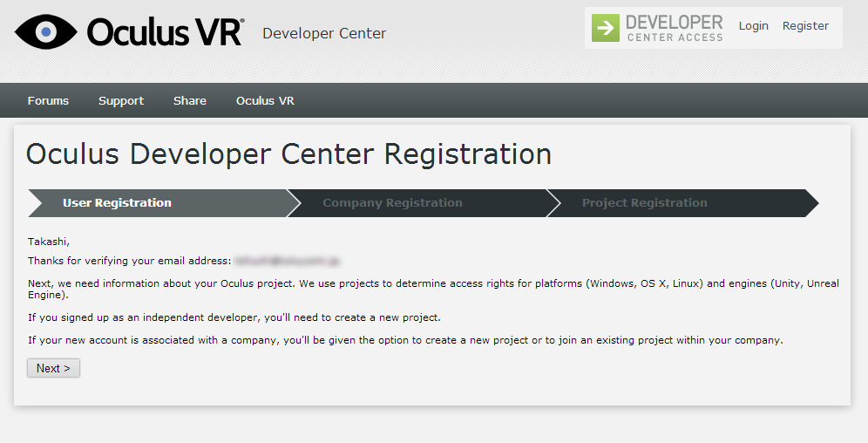The width and height of the screenshot is (868, 443).
Task: Open the Forums menu
Action: tap(48, 101)
